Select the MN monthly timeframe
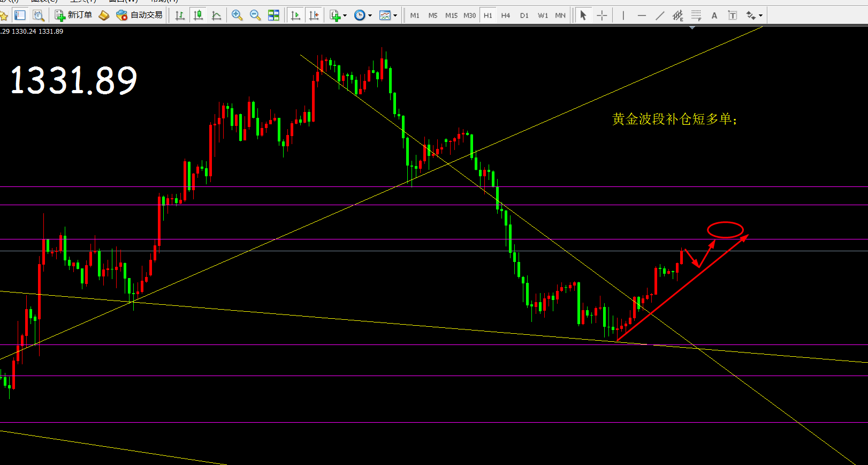 pyautogui.click(x=560, y=16)
